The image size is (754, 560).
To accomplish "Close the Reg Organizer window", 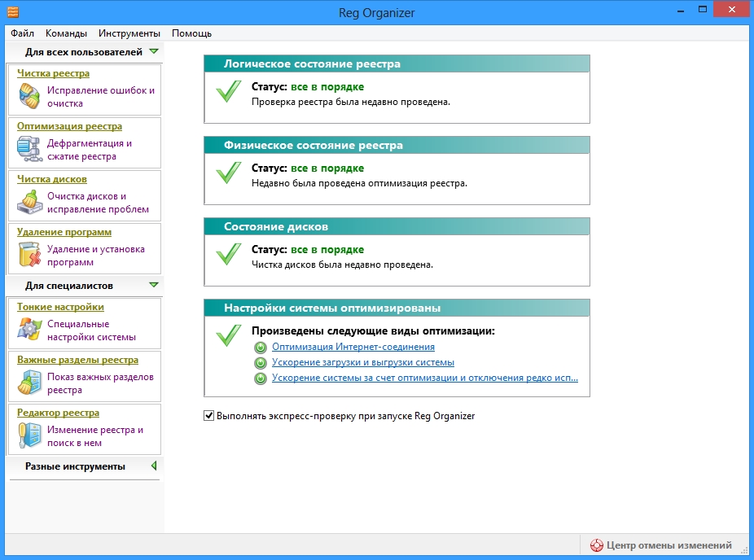I will click(732, 10).
